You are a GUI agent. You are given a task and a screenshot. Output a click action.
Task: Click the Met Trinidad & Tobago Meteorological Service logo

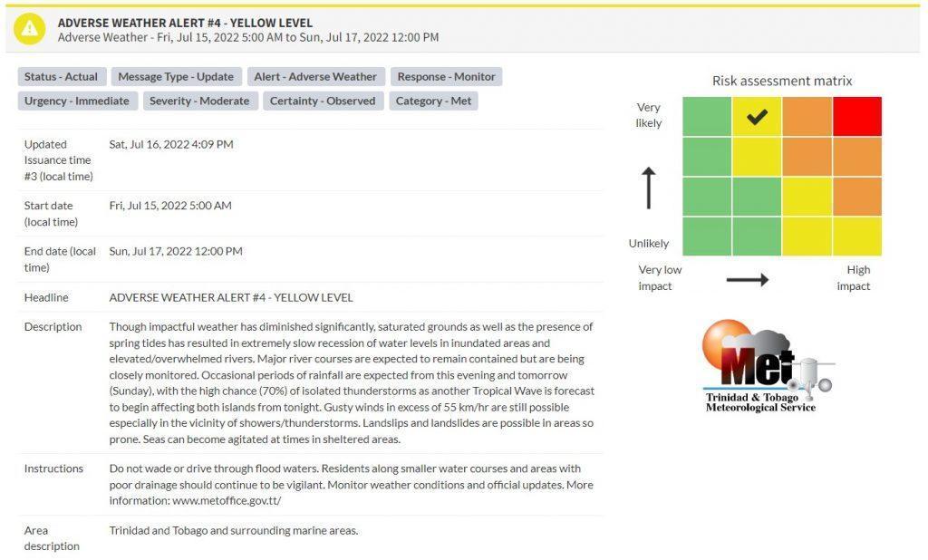pos(767,366)
